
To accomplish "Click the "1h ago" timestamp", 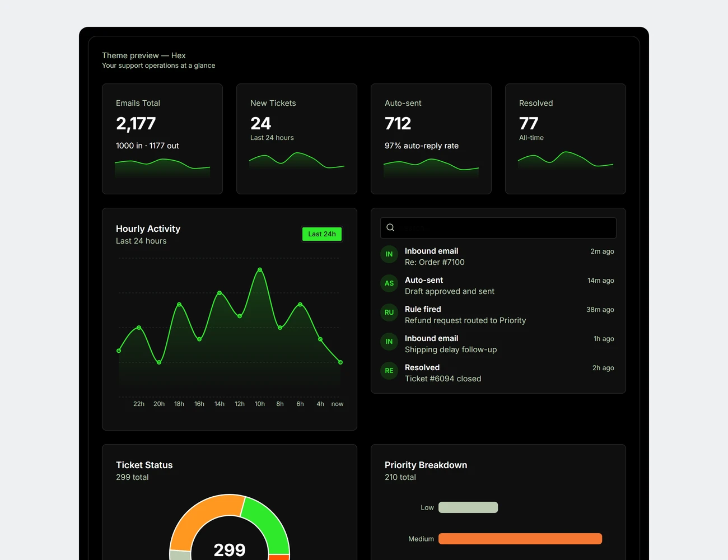I will (604, 339).
